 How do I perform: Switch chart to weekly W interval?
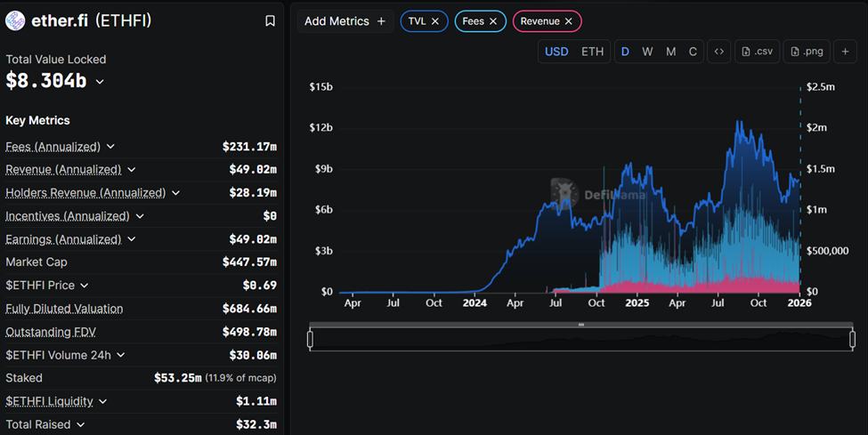pos(647,52)
